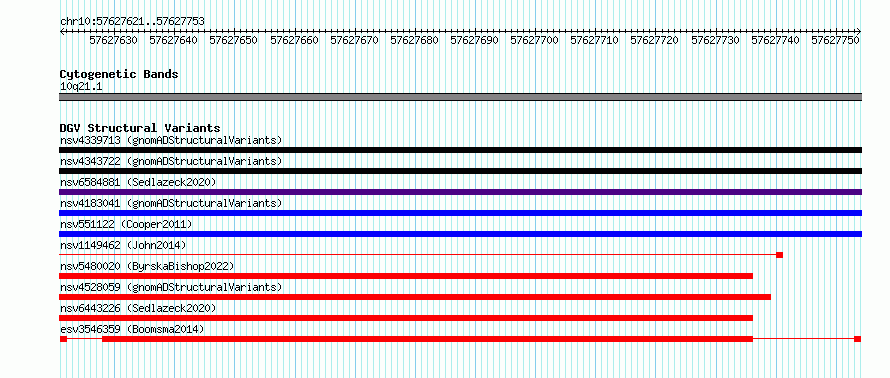Click ruler position 57627750
This screenshot has height=378, width=890.
[835, 40]
